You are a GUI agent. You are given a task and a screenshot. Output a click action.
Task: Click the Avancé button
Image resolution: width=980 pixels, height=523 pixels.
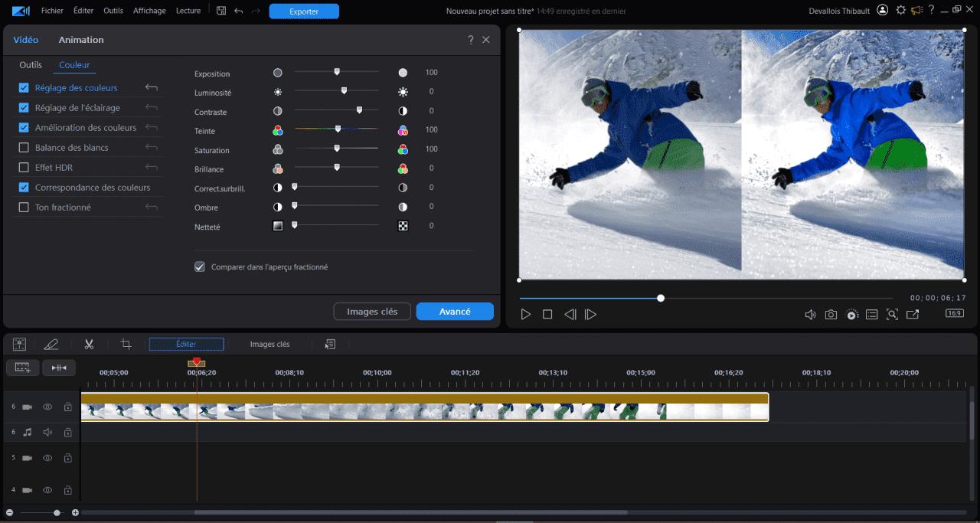[x=455, y=312]
